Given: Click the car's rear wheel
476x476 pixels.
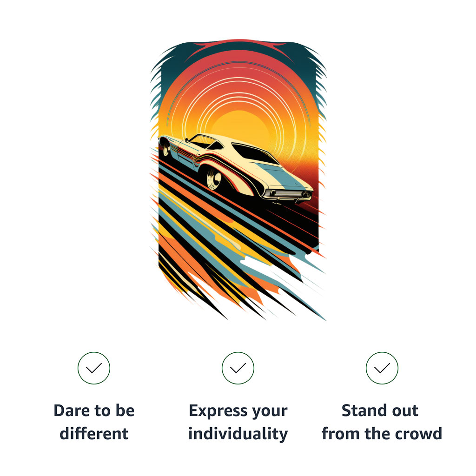Looking at the screenshot, I should pos(166,148).
